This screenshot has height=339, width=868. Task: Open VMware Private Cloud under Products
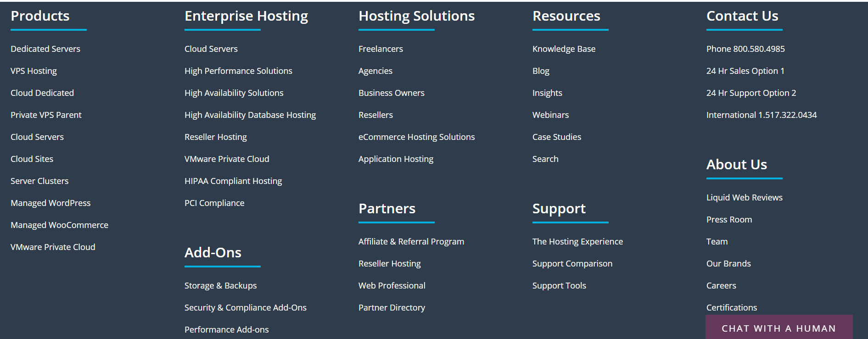click(x=53, y=247)
